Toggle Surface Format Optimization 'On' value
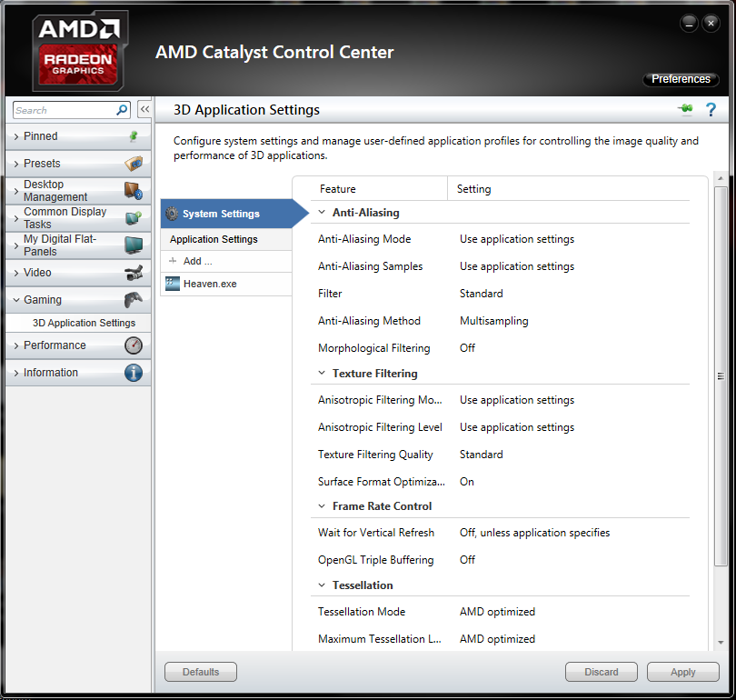 click(466, 482)
